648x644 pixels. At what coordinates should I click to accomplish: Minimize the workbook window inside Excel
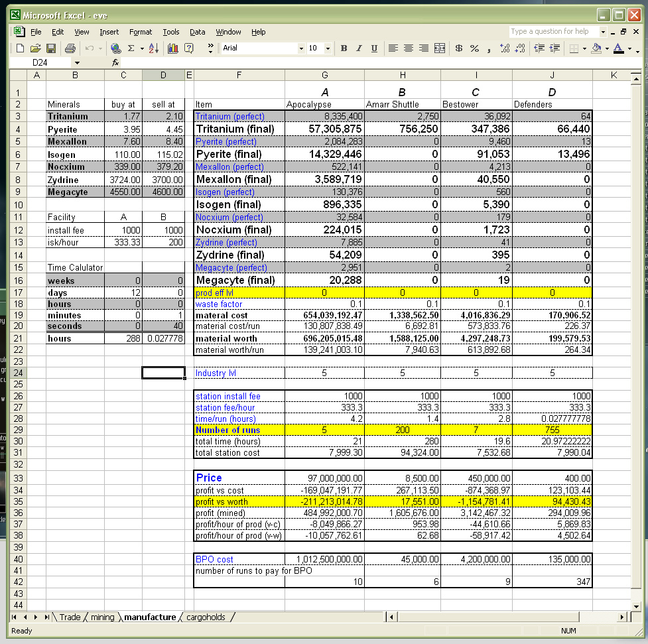click(613, 32)
